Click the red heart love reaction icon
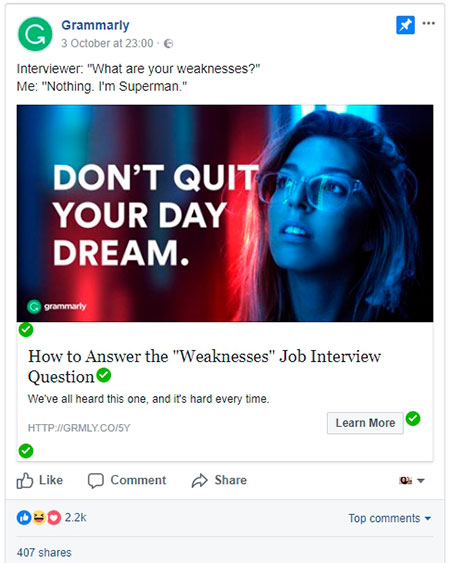 pyautogui.click(x=54, y=517)
